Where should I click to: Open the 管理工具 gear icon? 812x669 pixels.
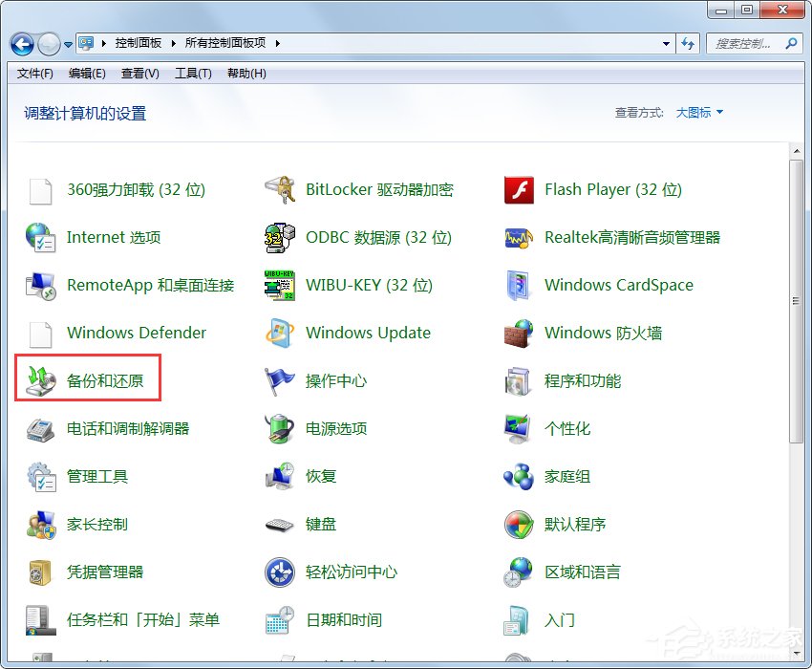[x=40, y=477]
